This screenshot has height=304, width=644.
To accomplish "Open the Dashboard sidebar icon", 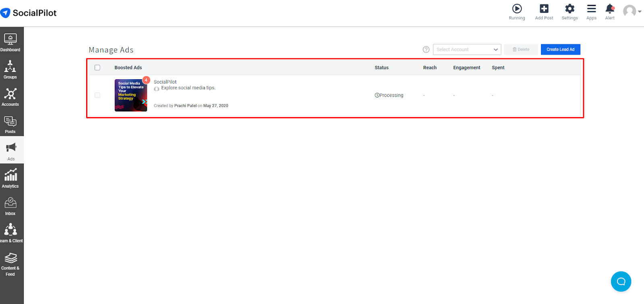I will coord(10,42).
